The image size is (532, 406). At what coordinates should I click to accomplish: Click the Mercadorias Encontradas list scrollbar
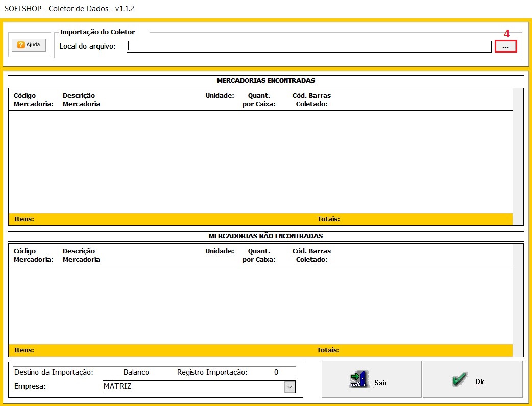[x=518, y=157]
